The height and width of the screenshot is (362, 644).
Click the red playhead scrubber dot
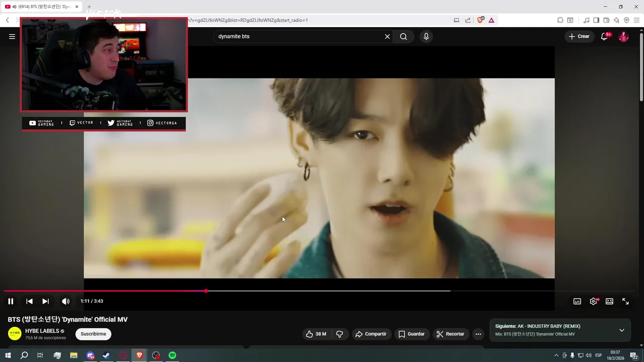pyautogui.click(x=206, y=291)
